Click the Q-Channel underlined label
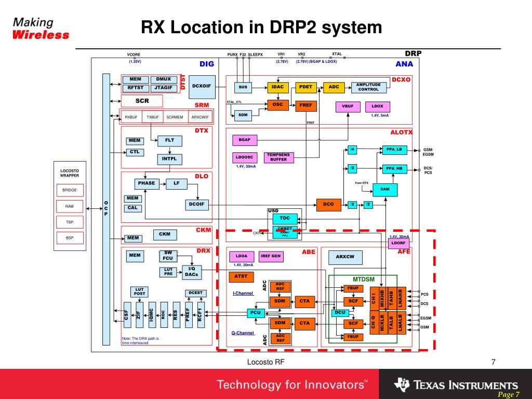 point(243,334)
